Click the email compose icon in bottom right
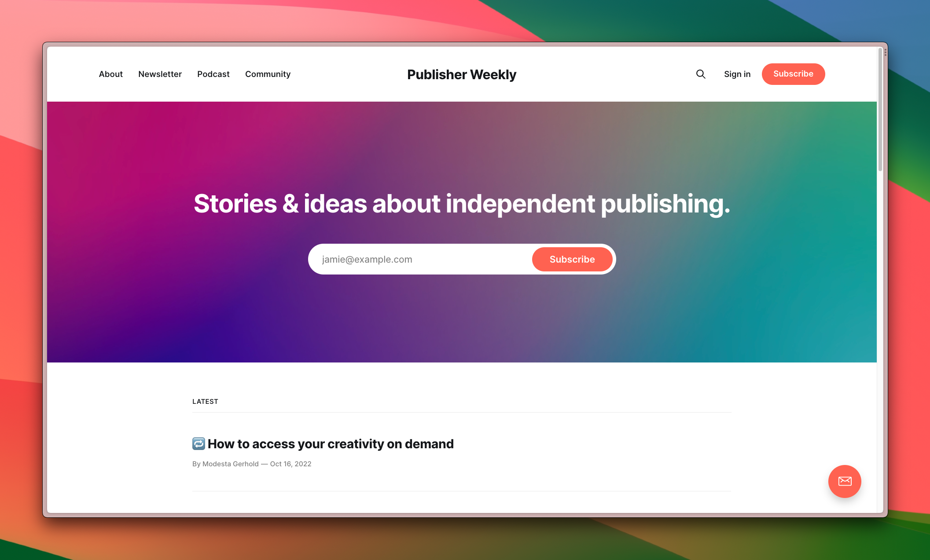 pyautogui.click(x=844, y=481)
